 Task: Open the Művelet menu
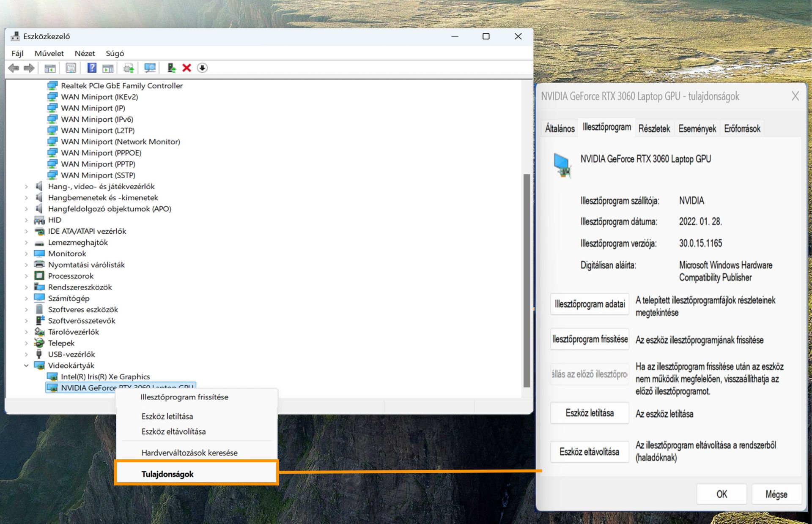49,53
